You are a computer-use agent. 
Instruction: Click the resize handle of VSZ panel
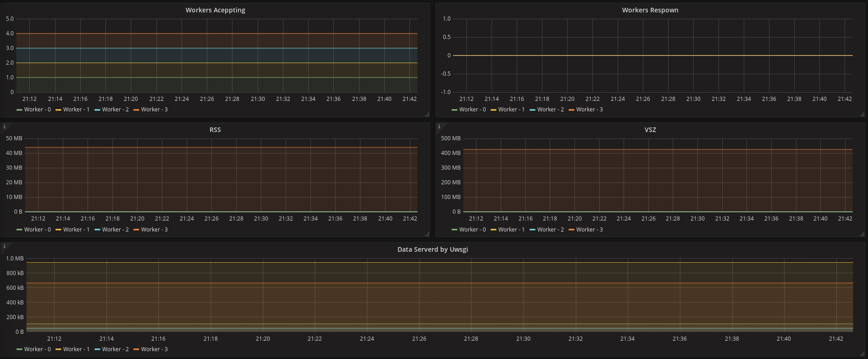coord(862,234)
